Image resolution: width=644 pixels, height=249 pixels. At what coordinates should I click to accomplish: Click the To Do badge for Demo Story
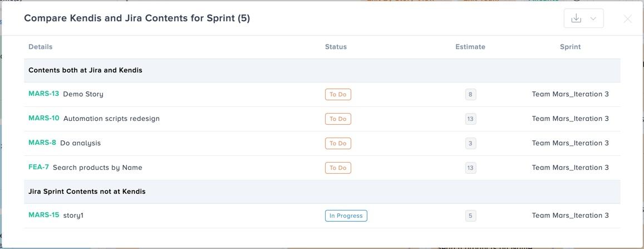coord(338,95)
